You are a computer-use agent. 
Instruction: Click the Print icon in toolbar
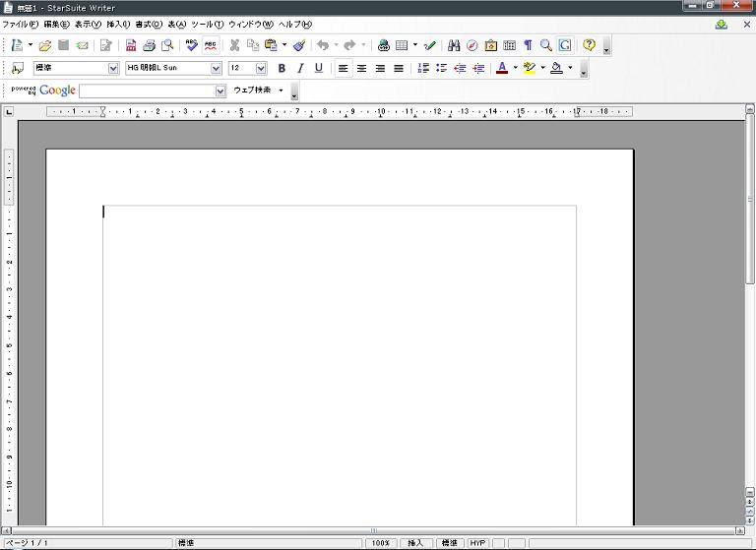(149, 45)
